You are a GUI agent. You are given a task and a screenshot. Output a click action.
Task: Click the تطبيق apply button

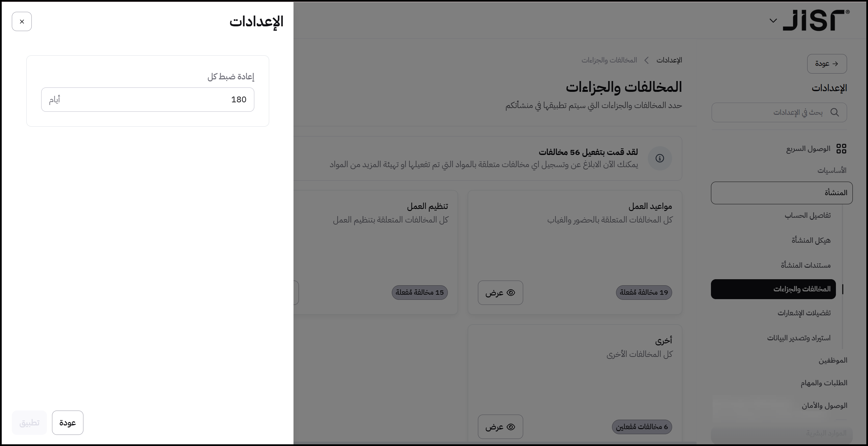tap(29, 423)
